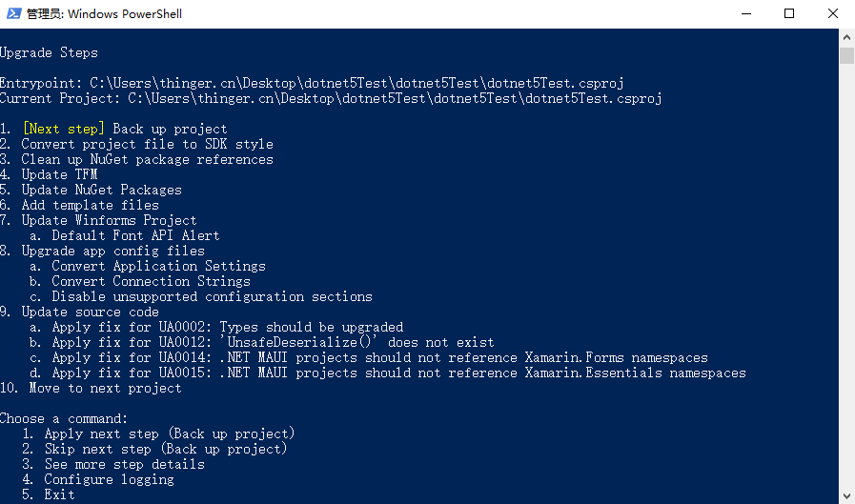855x504 pixels.
Task: Click the Current Project path line
Action: click(x=331, y=99)
